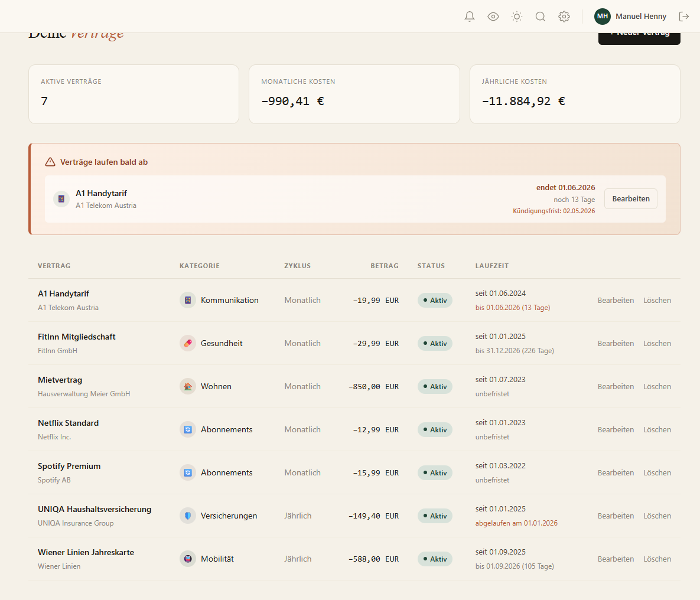Screen dimensions: 700x600
Task: Delete the UNIQA Haushaltsversicherung contract
Action: point(657,516)
